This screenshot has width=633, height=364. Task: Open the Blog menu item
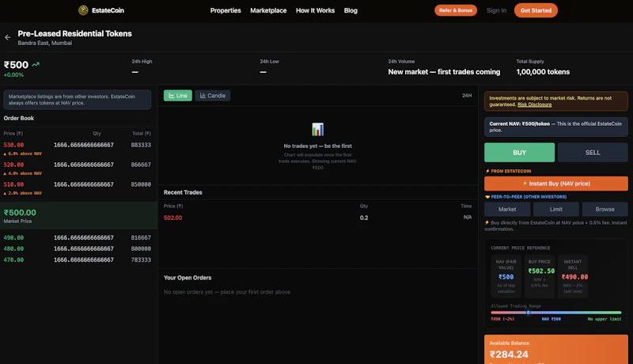(x=351, y=10)
